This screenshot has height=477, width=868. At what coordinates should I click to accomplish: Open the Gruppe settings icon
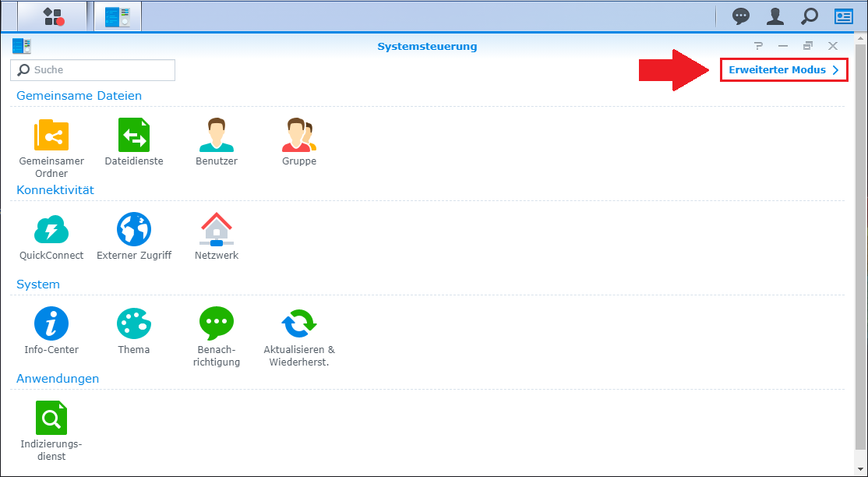tap(299, 136)
